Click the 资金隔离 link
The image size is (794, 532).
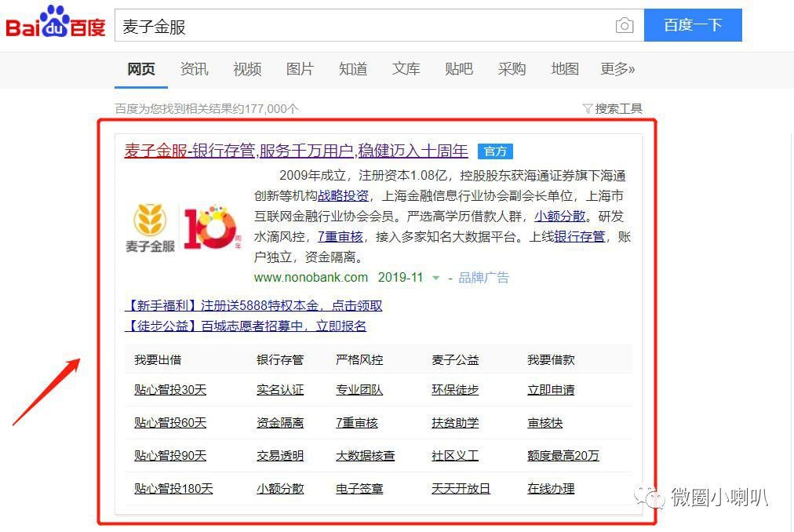click(x=280, y=423)
